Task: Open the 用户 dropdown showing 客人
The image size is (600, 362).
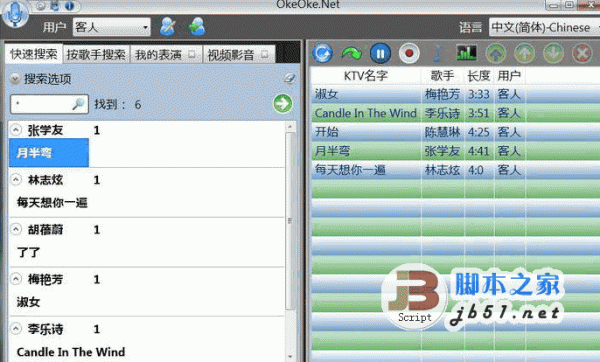Action: click(112, 27)
